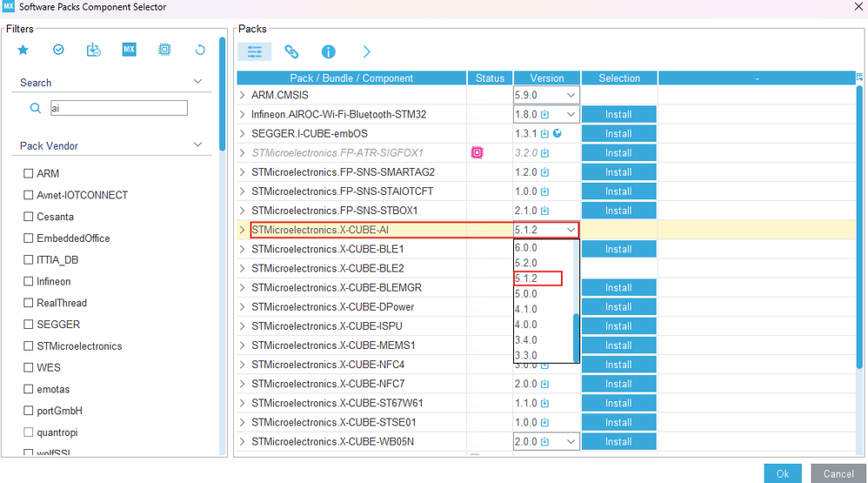This screenshot has width=868, height=483.
Task: Check the RealThread vendor checkbox
Action: 28,303
